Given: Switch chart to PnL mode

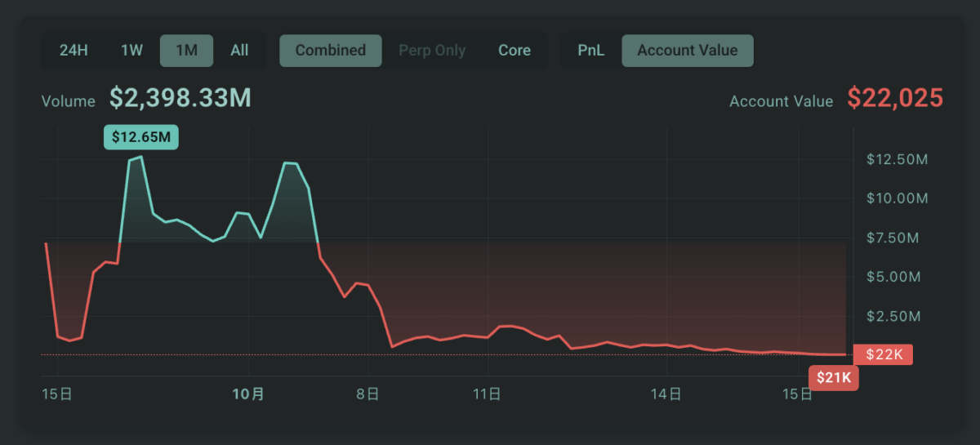Looking at the screenshot, I should pyautogui.click(x=590, y=50).
